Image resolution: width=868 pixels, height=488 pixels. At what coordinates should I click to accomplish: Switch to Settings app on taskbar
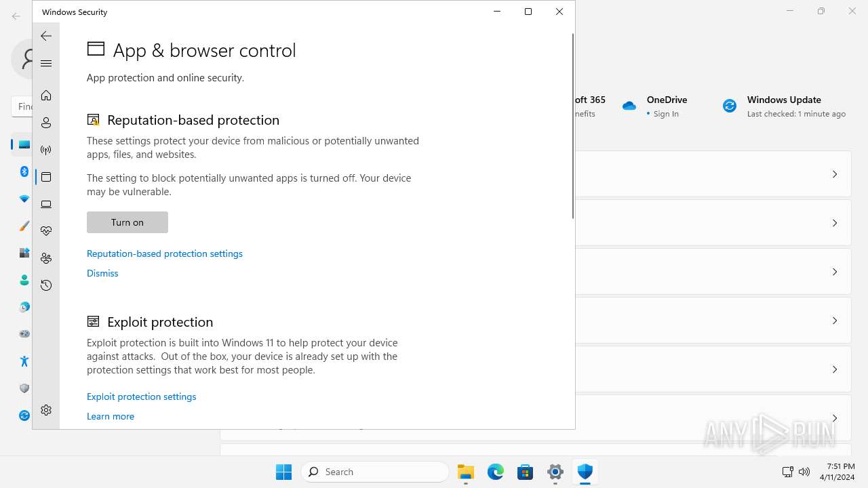(x=555, y=472)
